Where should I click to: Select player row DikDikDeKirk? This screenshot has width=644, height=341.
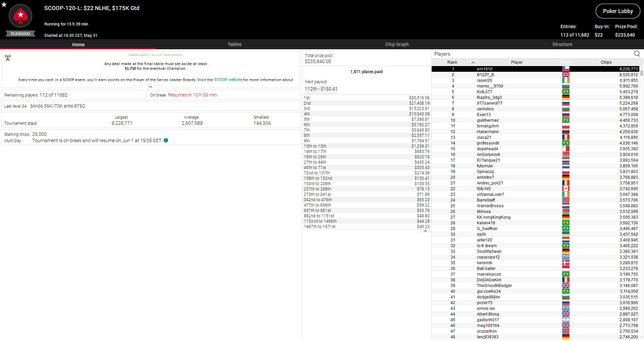(x=536, y=280)
